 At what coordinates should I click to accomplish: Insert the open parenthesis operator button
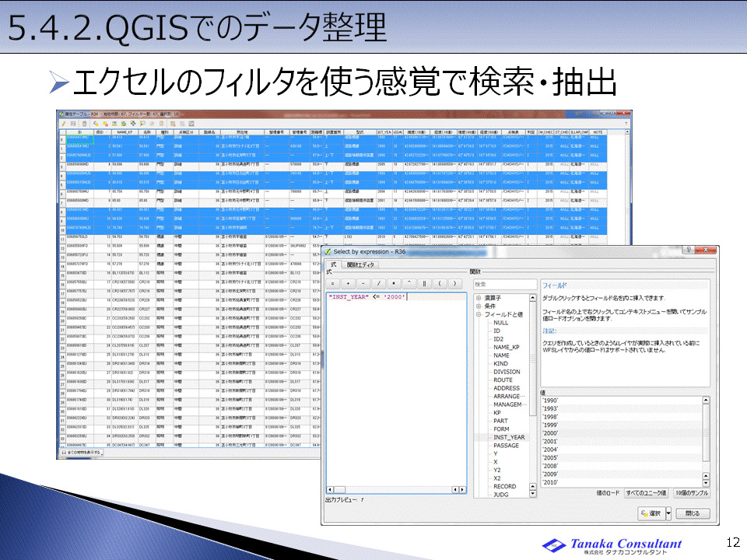pos(439,283)
